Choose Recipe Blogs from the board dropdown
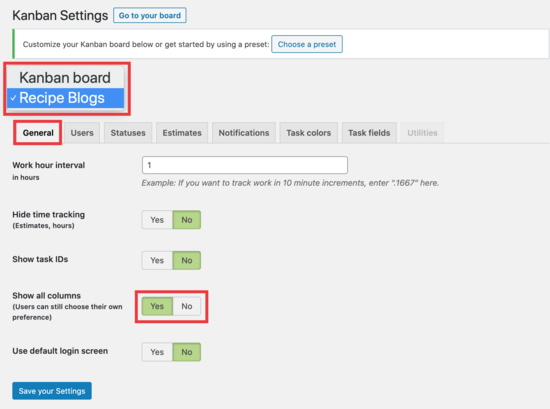The width and height of the screenshot is (550, 409). click(x=65, y=98)
